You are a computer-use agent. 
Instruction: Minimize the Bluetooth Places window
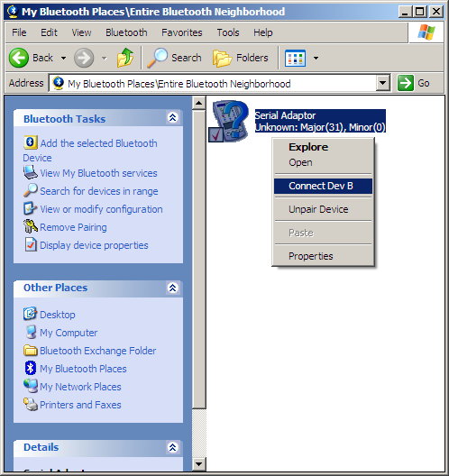tap(405, 12)
